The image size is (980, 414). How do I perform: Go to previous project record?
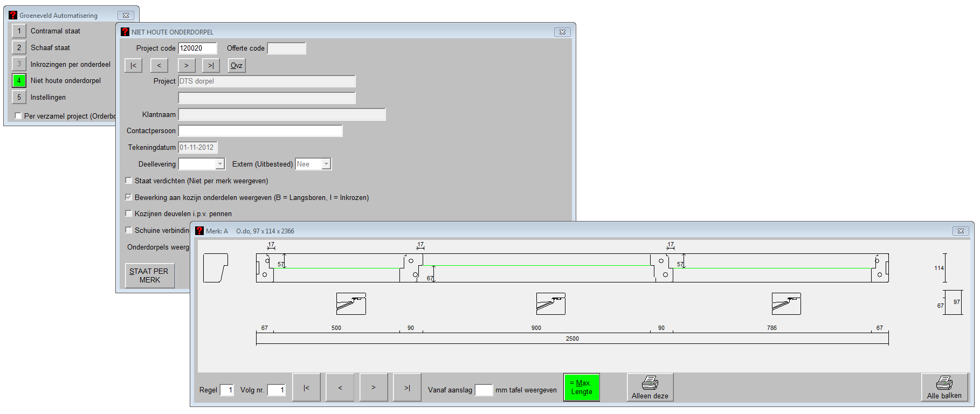[x=159, y=65]
